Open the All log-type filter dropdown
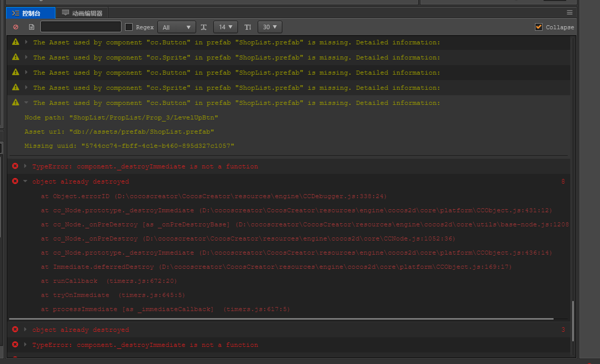600x364 pixels. point(176,27)
